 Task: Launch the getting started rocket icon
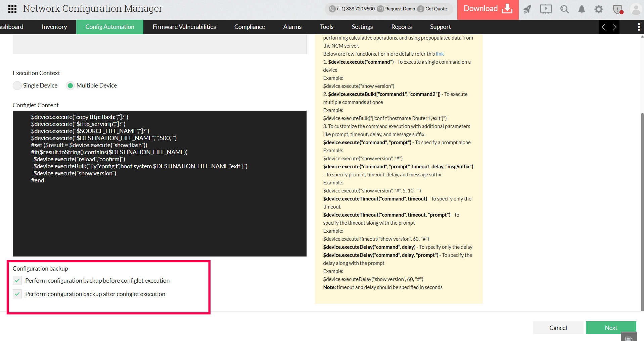527,9
